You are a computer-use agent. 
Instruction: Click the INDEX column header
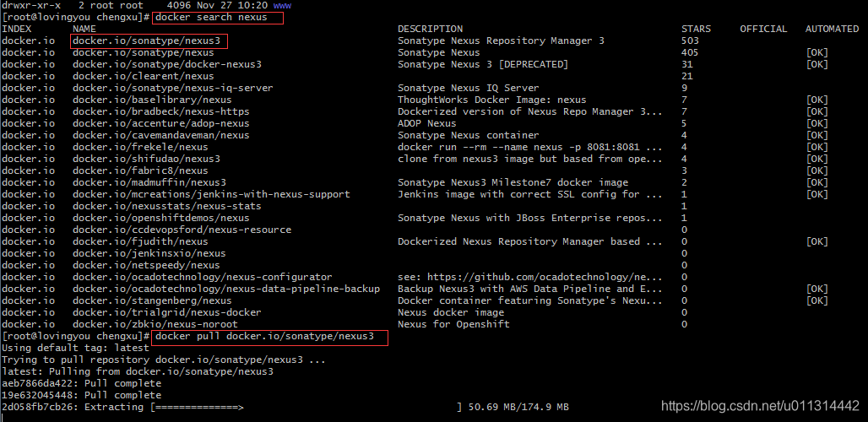[x=17, y=29]
